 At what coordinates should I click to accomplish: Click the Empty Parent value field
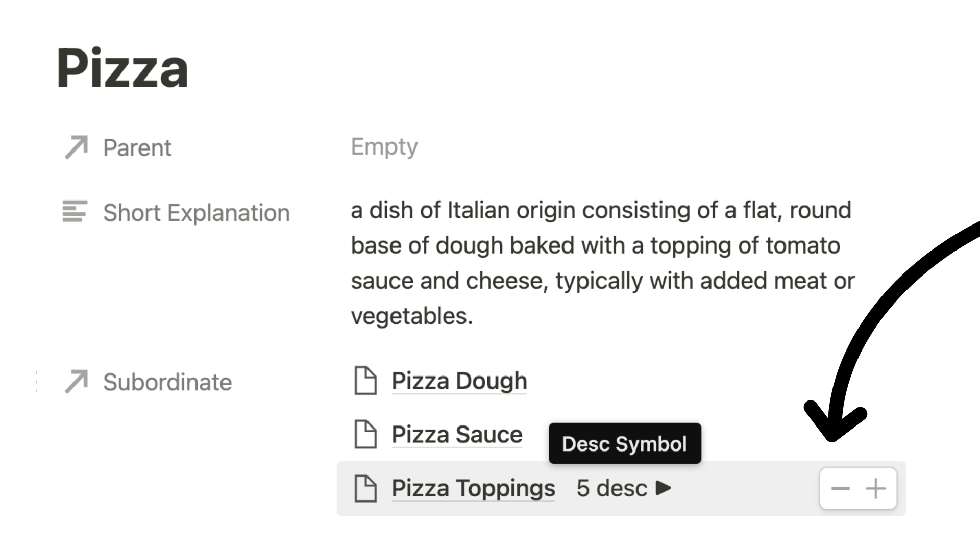pyautogui.click(x=384, y=147)
